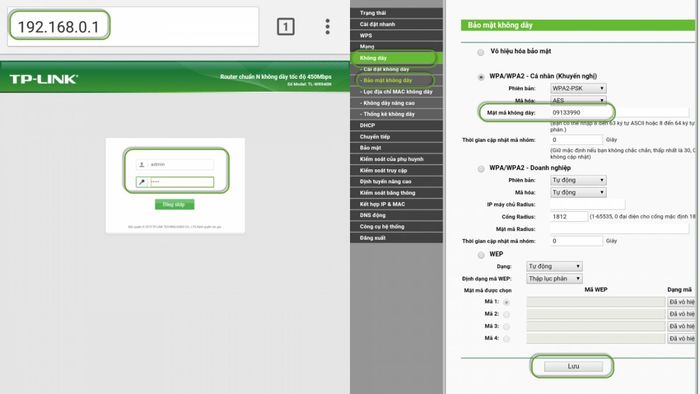
Task: Open WEP Dạng Tự động dropdown
Action: click(x=554, y=266)
